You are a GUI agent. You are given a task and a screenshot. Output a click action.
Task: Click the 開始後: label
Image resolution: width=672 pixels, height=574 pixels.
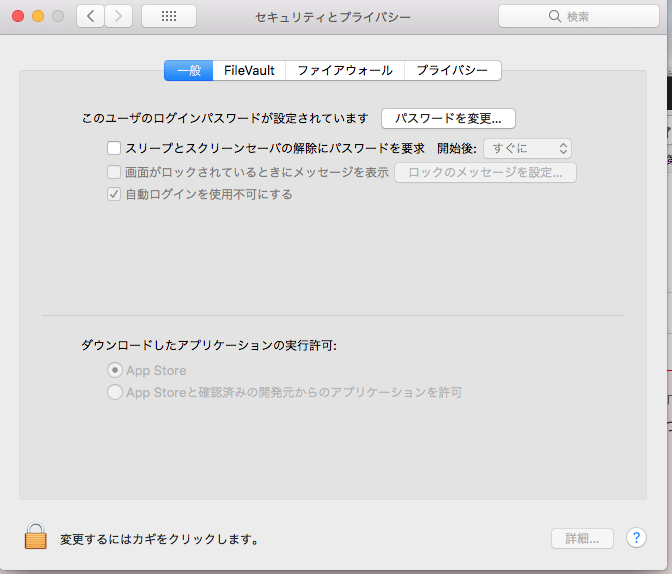456,148
